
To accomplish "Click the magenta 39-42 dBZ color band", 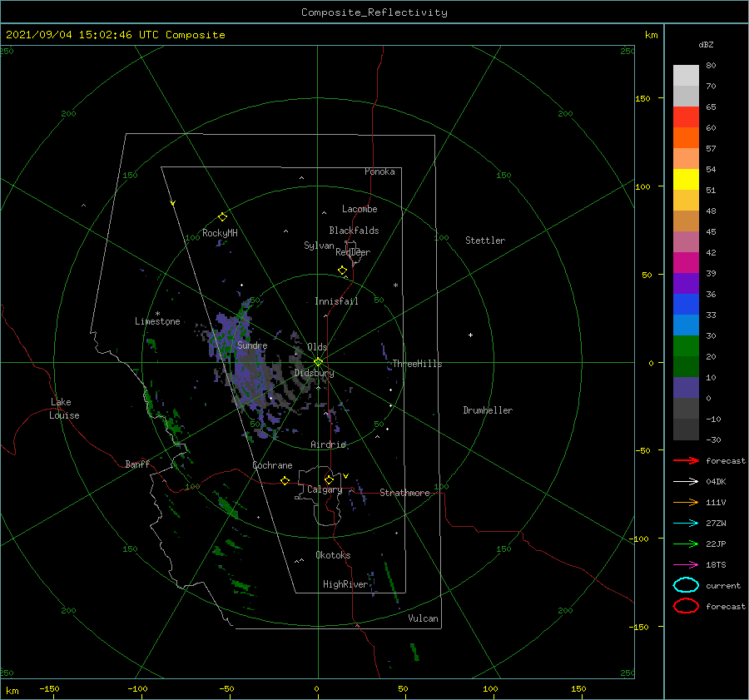I will pos(686,263).
